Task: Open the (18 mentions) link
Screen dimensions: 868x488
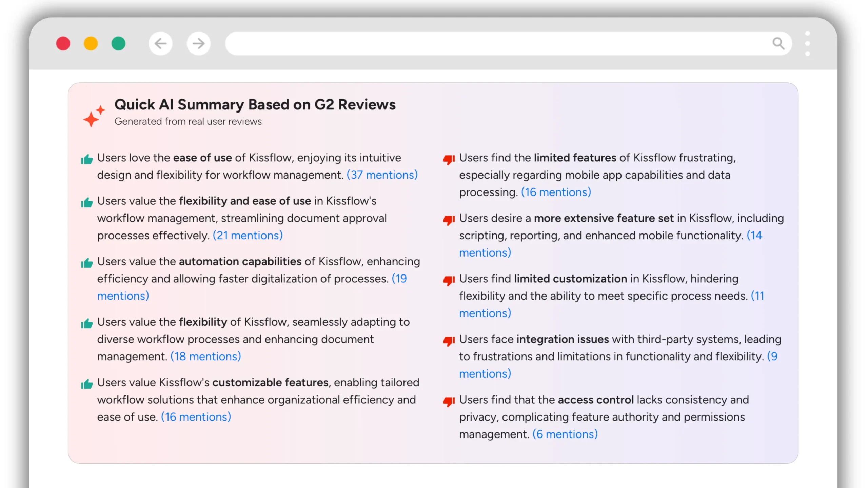Action: point(206,356)
